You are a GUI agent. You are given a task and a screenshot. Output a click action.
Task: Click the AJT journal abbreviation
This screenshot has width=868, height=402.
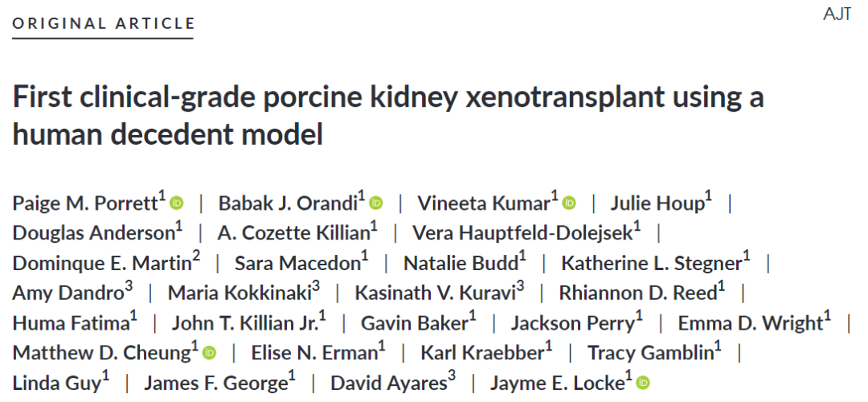[x=837, y=15]
